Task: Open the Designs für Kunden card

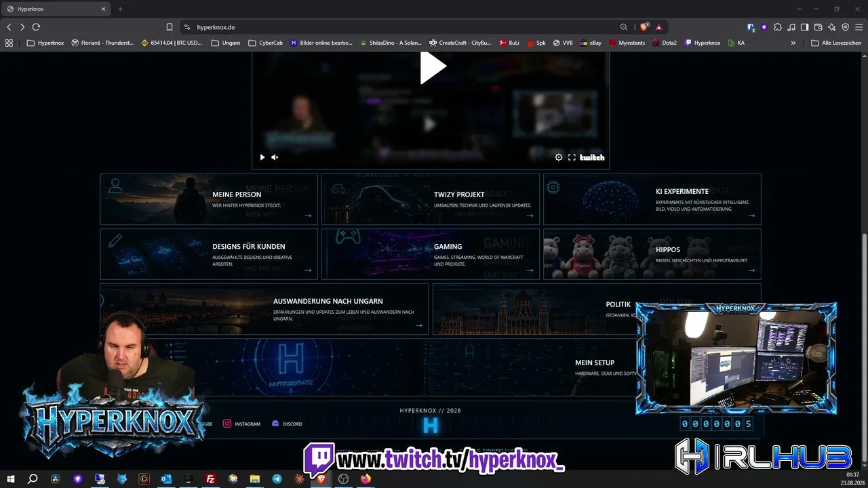Action: point(209,254)
